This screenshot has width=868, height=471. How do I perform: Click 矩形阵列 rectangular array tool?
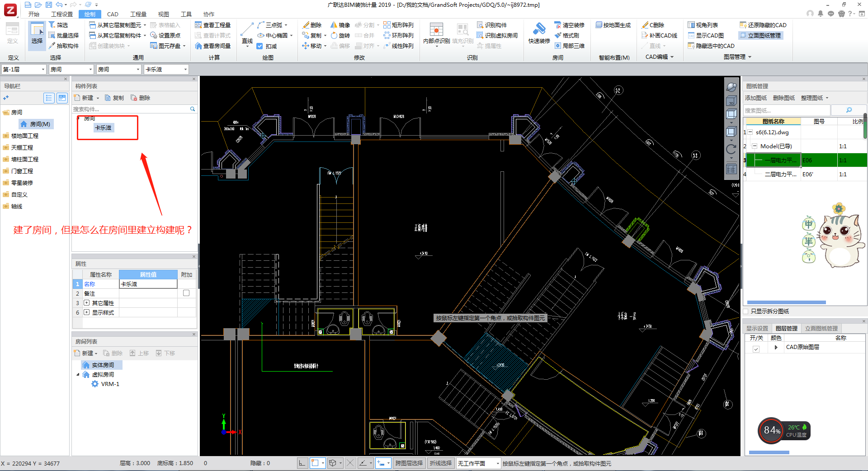coord(398,25)
